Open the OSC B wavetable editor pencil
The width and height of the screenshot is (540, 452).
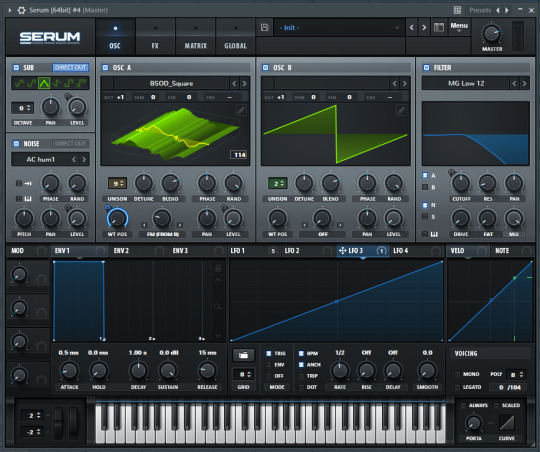401,110
